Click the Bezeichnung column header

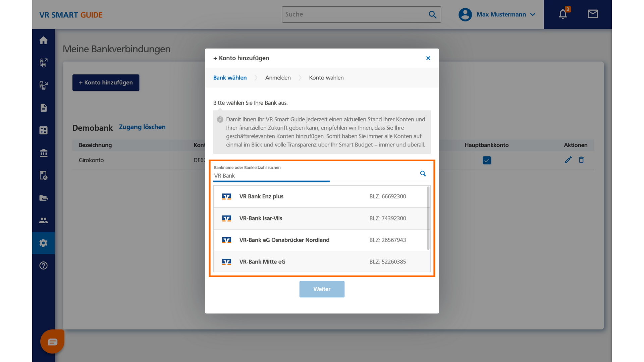[x=95, y=145]
